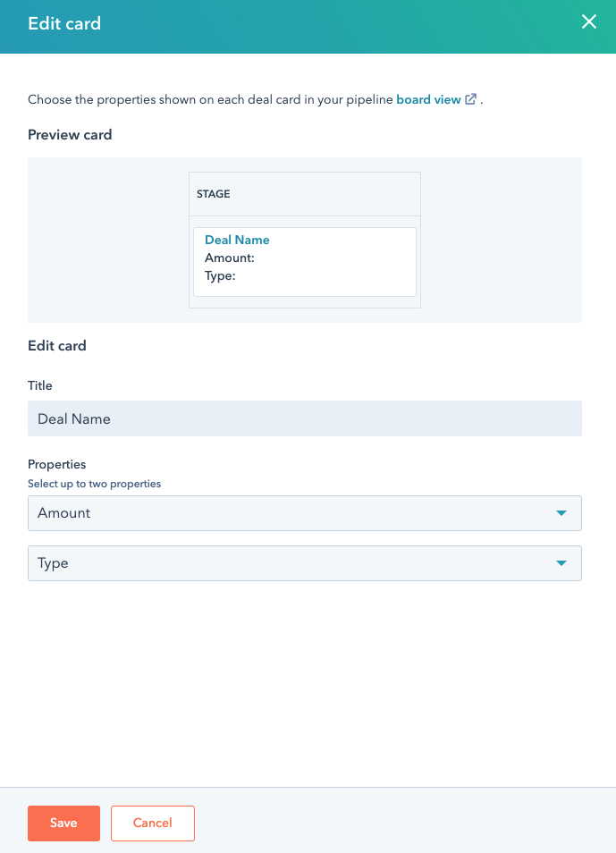Cancel editing the deal card
616x853 pixels.
pyautogui.click(x=152, y=823)
